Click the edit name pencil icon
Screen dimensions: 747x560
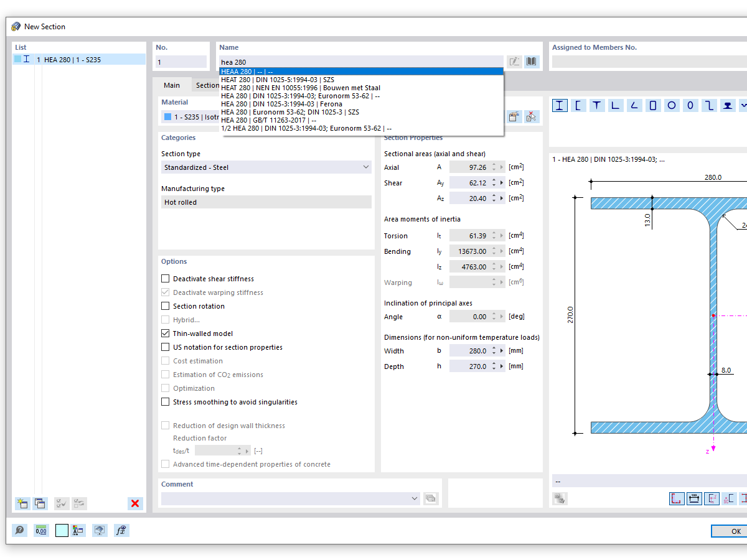coord(515,62)
